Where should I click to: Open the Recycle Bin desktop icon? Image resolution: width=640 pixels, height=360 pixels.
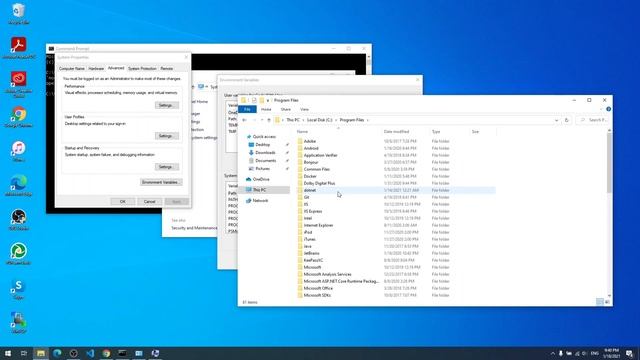(x=18, y=13)
